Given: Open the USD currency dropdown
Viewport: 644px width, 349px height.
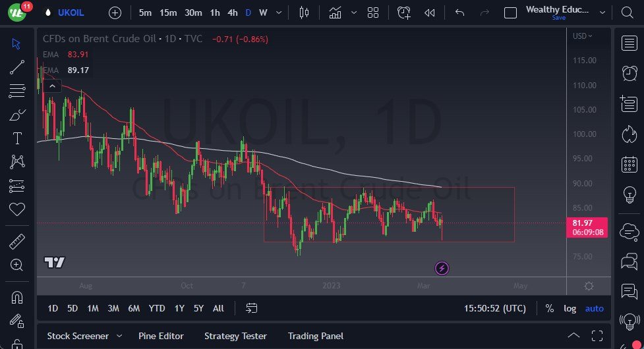Looking at the screenshot, I should 582,36.
